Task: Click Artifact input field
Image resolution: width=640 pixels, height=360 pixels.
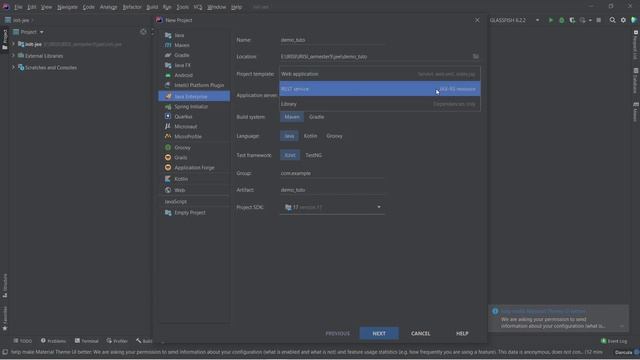Action: tap(332, 190)
